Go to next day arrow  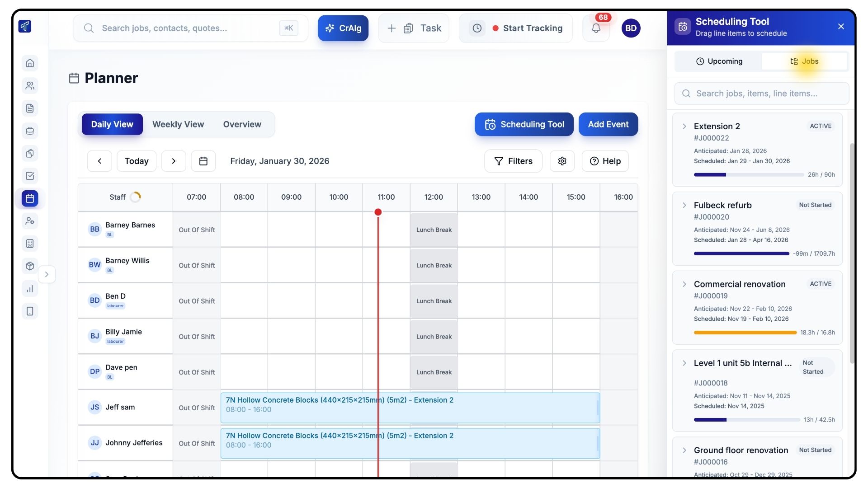pyautogui.click(x=174, y=161)
